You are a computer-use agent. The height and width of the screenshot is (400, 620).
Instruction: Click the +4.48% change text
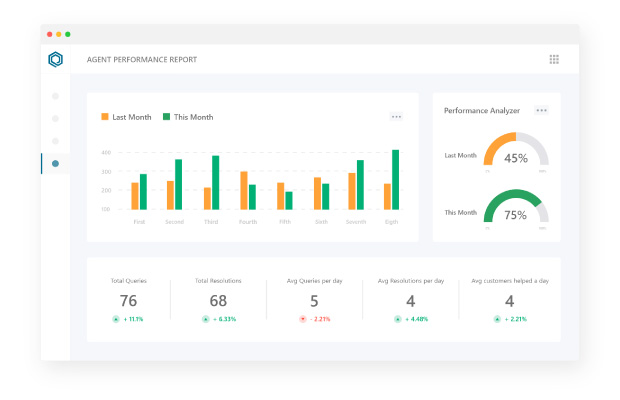click(x=416, y=319)
